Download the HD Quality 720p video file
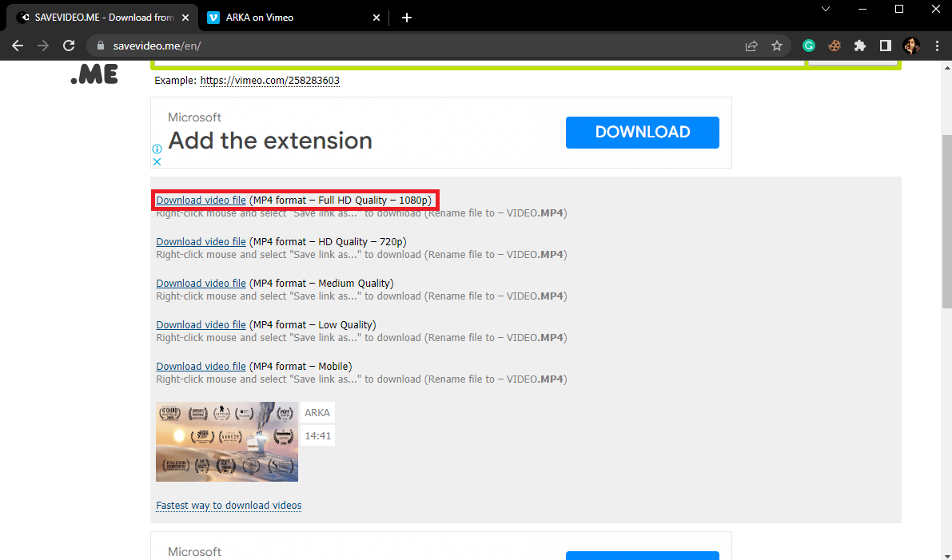The width and height of the screenshot is (952, 560). pyautogui.click(x=201, y=241)
